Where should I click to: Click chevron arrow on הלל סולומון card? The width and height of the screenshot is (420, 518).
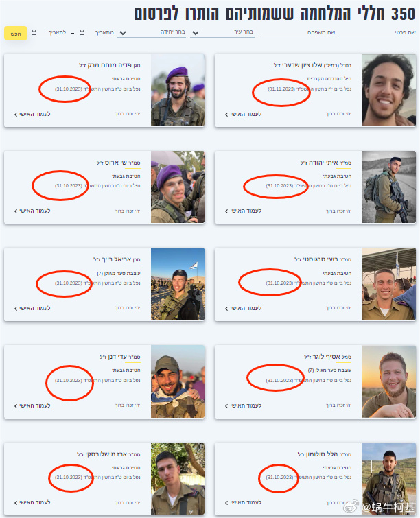(x=226, y=503)
